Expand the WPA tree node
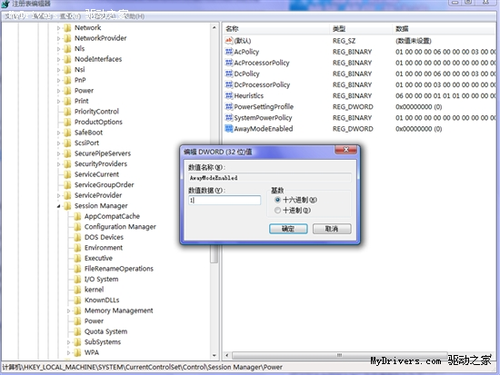 point(69,352)
